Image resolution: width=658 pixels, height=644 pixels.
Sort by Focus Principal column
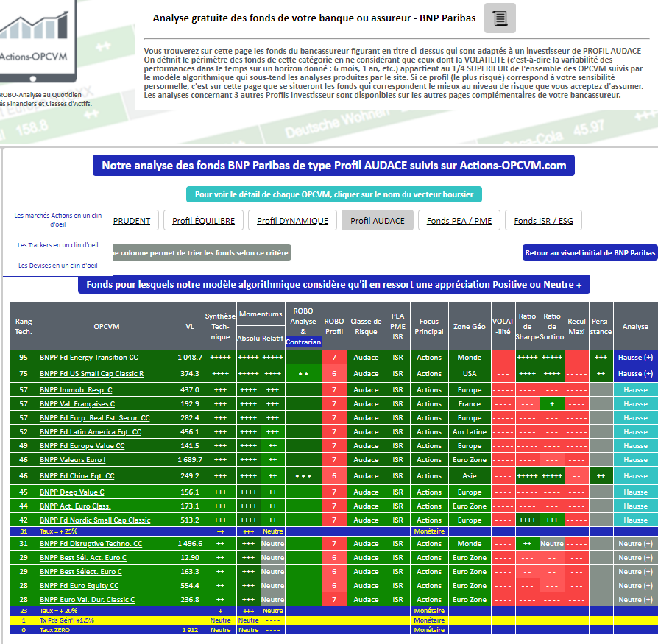tap(429, 326)
